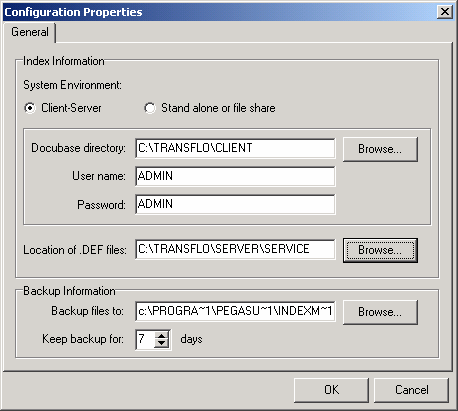The image size is (458, 411).
Task: Decrease backup retention days with down arrow
Action: pyautogui.click(x=162, y=343)
